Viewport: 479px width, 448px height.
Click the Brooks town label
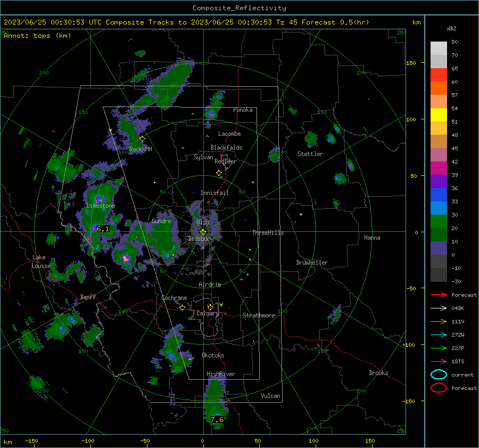tap(378, 373)
